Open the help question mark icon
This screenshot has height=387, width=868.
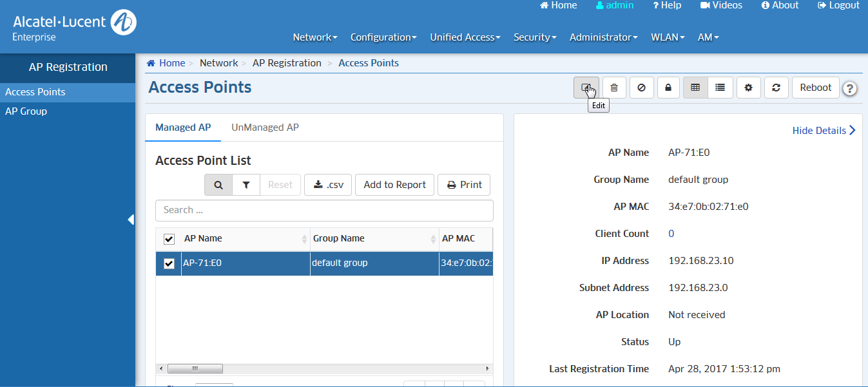click(x=849, y=89)
